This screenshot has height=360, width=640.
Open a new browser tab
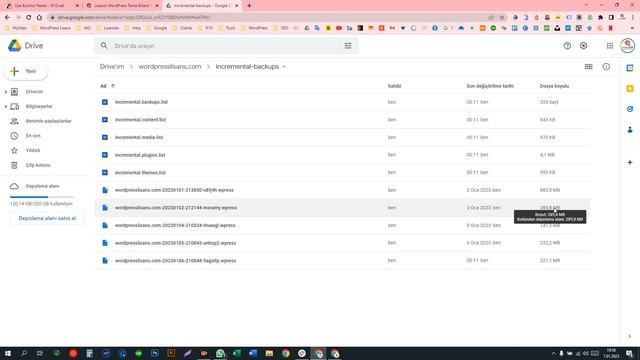point(249,6)
